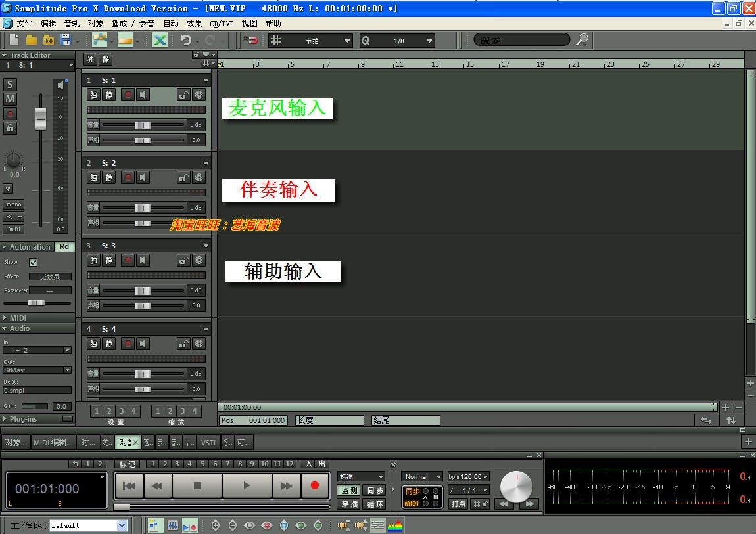Toggle the Automation Show checkbox
The height and width of the screenshot is (534, 756).
(x=34, y=263)
